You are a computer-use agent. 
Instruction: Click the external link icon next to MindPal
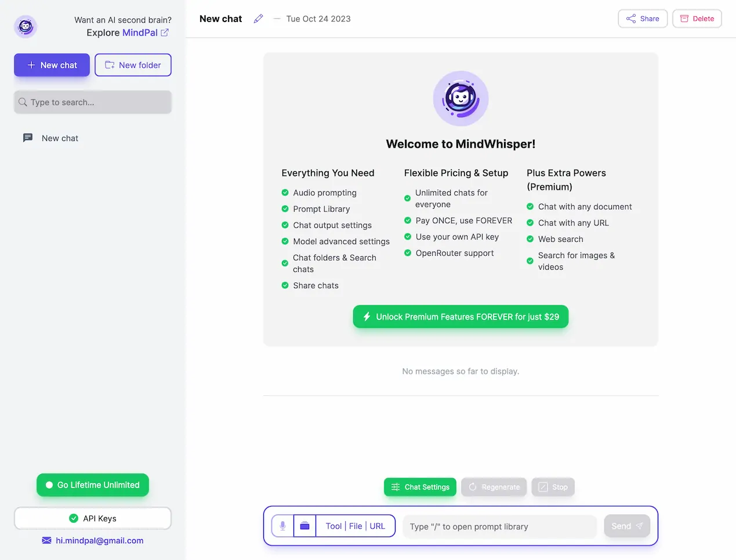tap(165, 32)
